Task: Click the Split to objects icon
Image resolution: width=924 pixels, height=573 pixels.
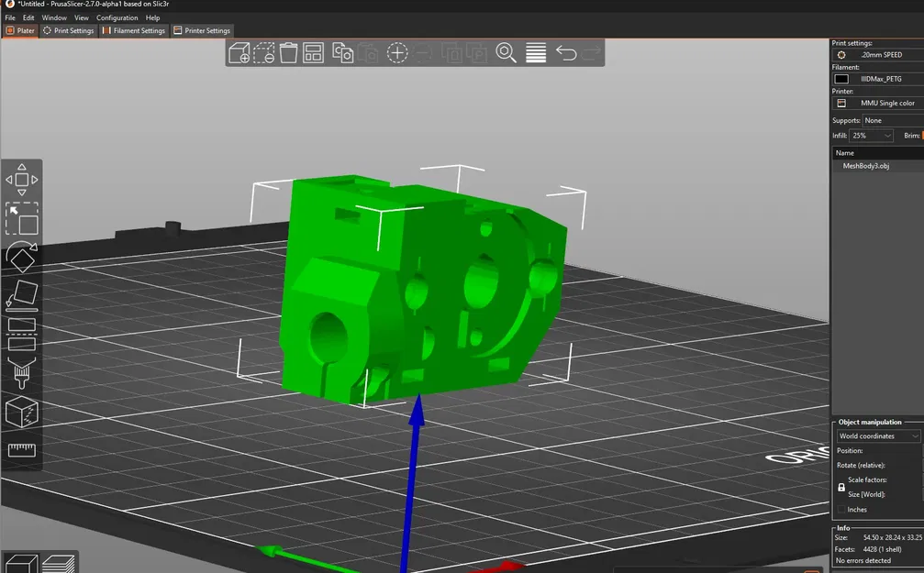Action: (452, 53)
